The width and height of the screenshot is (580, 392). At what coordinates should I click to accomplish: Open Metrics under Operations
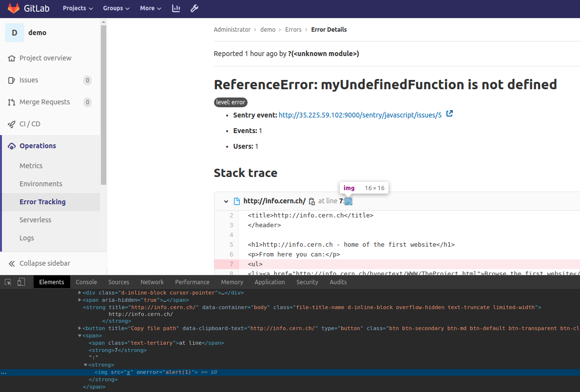31,166
